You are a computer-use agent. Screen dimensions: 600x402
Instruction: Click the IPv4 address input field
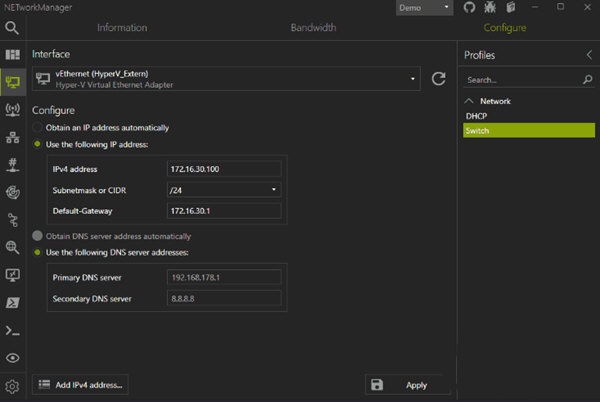[223, 168]
